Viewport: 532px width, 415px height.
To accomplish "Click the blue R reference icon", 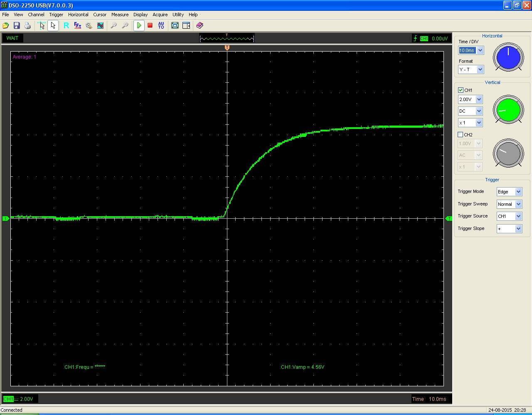I will click(66, 25).
